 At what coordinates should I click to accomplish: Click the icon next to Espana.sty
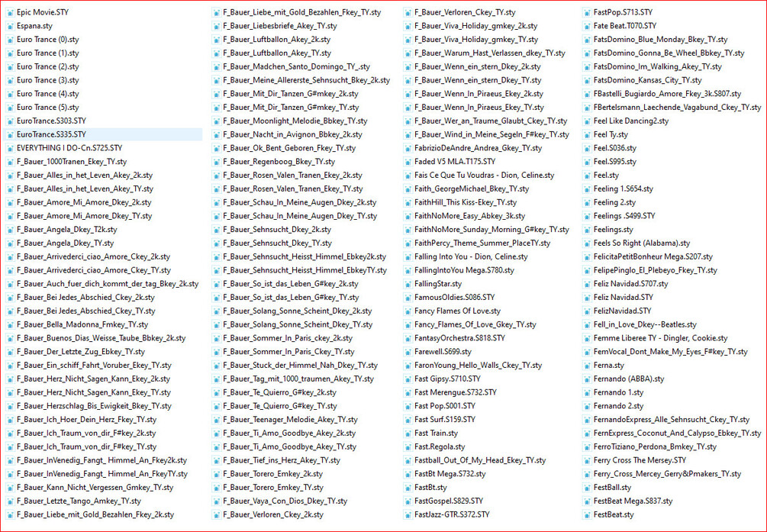pos(10,26)
